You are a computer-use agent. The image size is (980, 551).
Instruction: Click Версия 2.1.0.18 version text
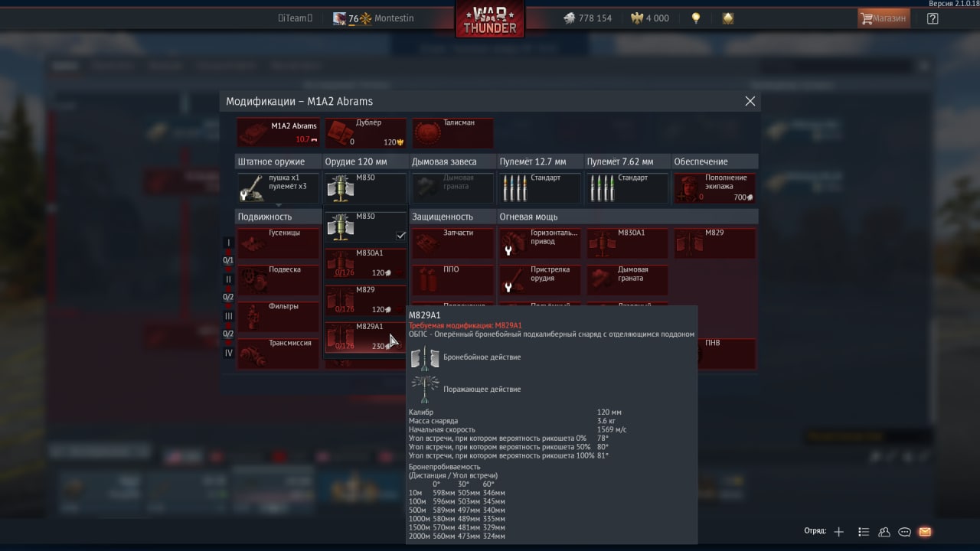(953, 4)
